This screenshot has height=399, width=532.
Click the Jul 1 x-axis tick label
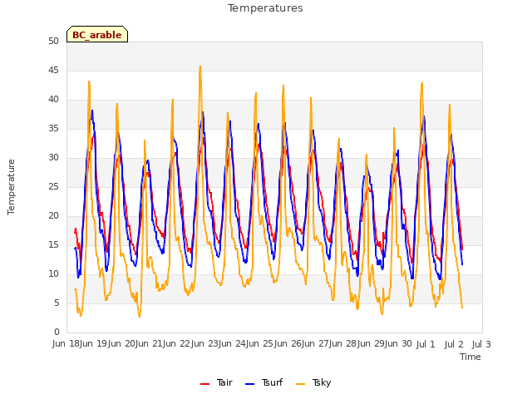pos(426,344)
